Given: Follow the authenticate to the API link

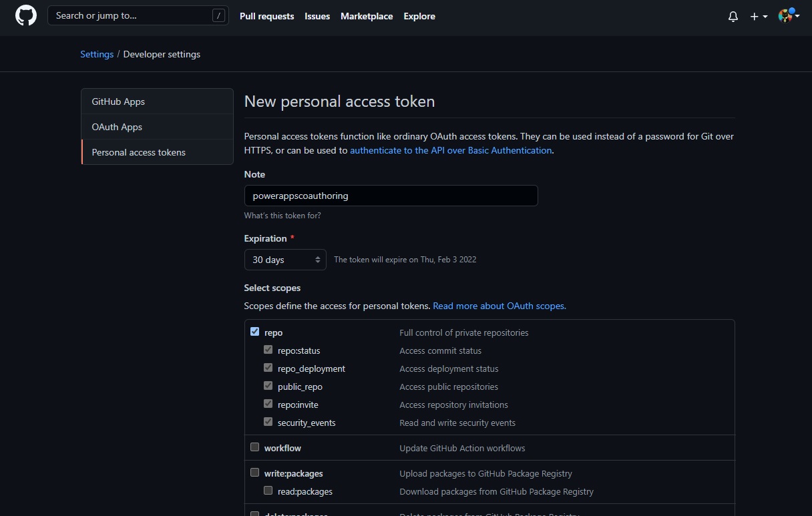Looking at the screenshot, I should (x=451, y=150).
